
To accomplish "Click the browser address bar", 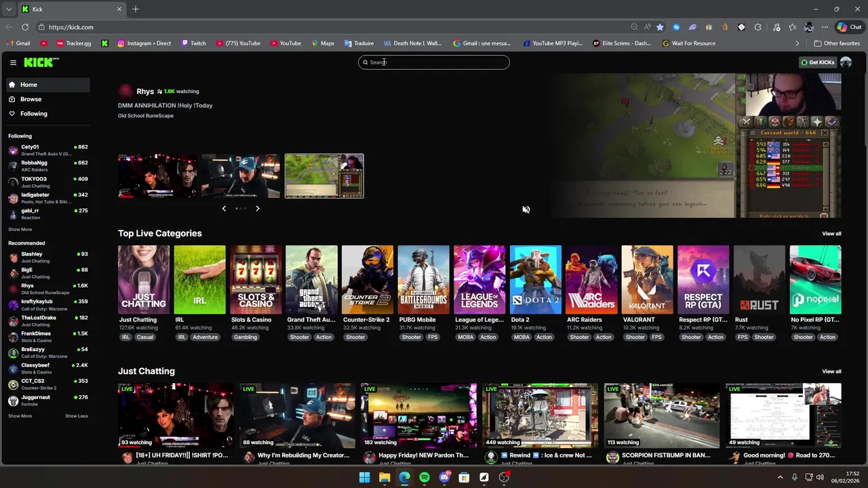I will (x=332, y=27).
